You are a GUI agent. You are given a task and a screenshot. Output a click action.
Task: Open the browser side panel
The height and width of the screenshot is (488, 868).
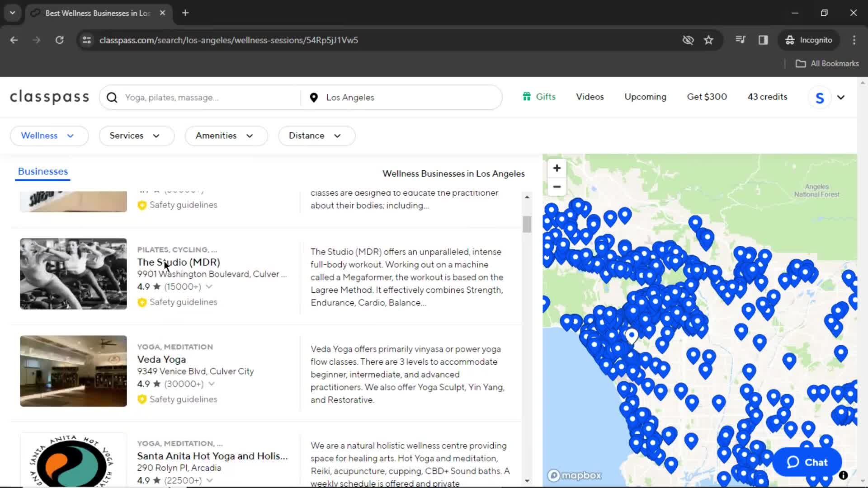click(763, 40)
